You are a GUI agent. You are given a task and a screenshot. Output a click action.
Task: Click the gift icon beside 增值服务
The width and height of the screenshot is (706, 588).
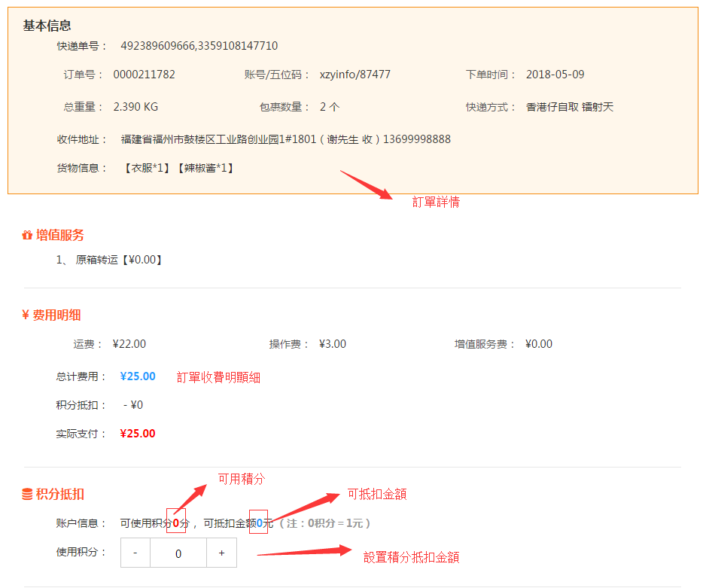[27, 236]
